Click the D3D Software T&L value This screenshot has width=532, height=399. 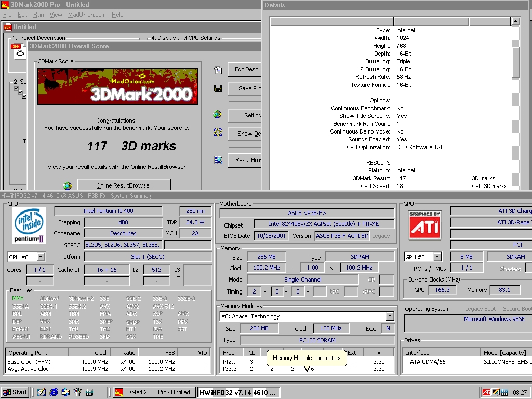tap(420, 147)
